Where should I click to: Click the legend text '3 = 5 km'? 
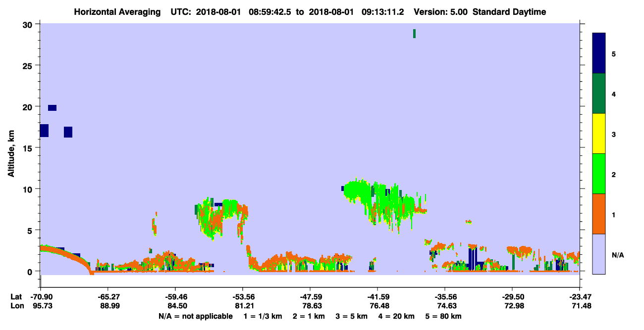tap(352, 316)
